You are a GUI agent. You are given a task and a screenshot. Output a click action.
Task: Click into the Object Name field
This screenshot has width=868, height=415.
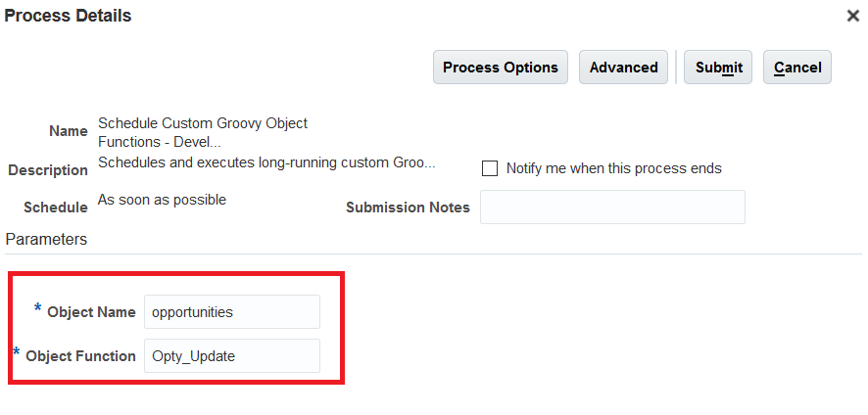pyautogui.click(x=231, y=312)
